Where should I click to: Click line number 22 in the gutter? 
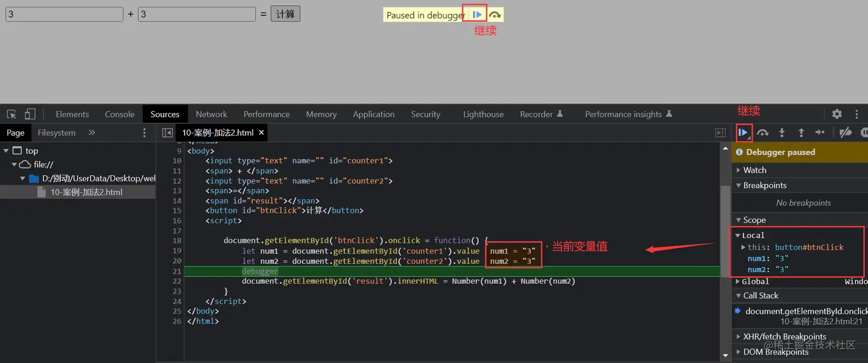[177, 281]
